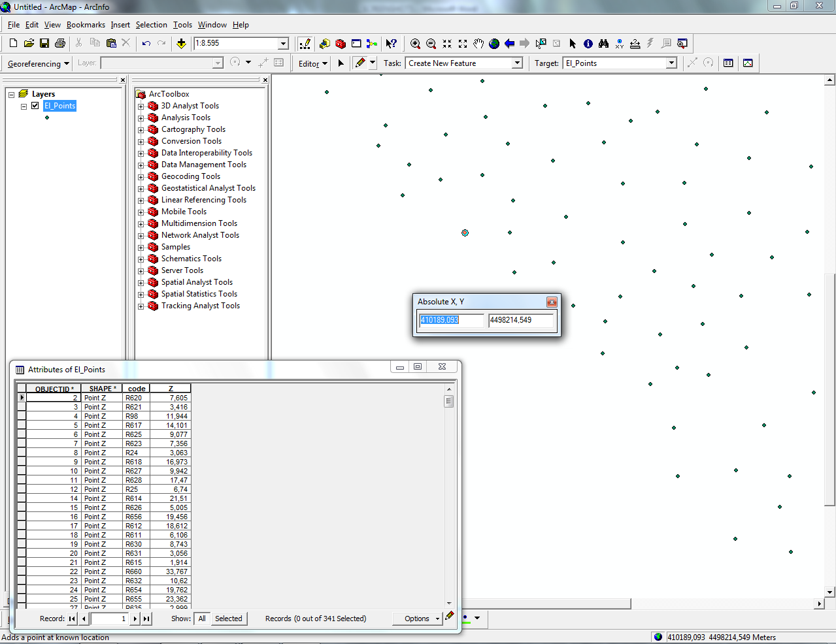Select the ArcToolbox root node
Viewport: 836px width, 644px height.
pyautogui.click(x=169, y=94)
